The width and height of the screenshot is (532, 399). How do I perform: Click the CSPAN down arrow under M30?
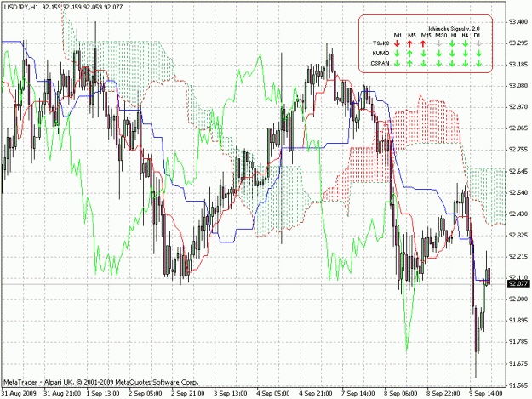tap(438, 64)
